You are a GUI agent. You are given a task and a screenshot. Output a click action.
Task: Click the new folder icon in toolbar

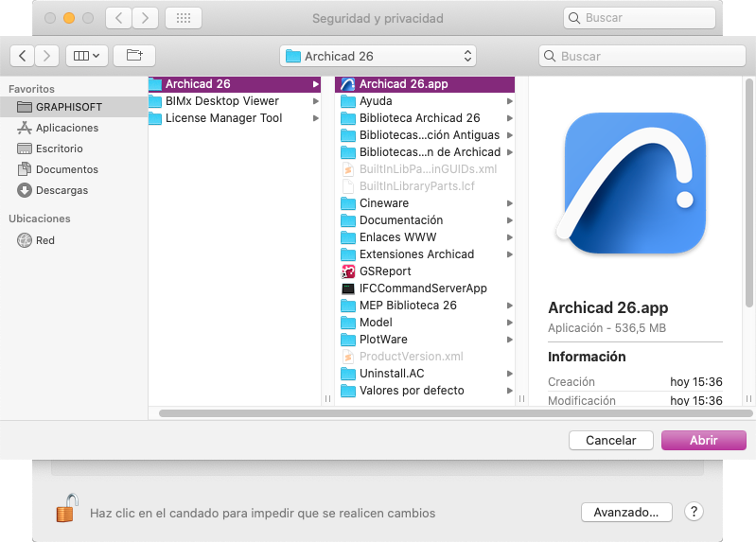[x=134, y=56]
